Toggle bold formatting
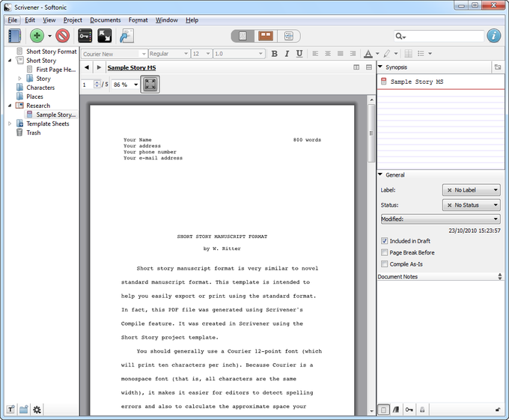This screenshot has height=420, width=509. point(274,54)
